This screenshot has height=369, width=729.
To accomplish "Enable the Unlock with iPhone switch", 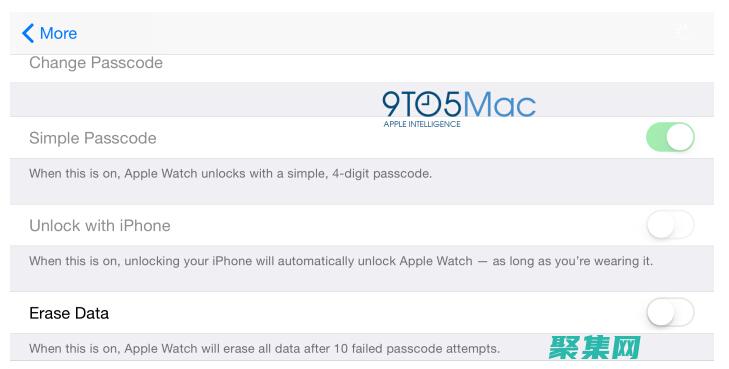I will click(670, 224).
